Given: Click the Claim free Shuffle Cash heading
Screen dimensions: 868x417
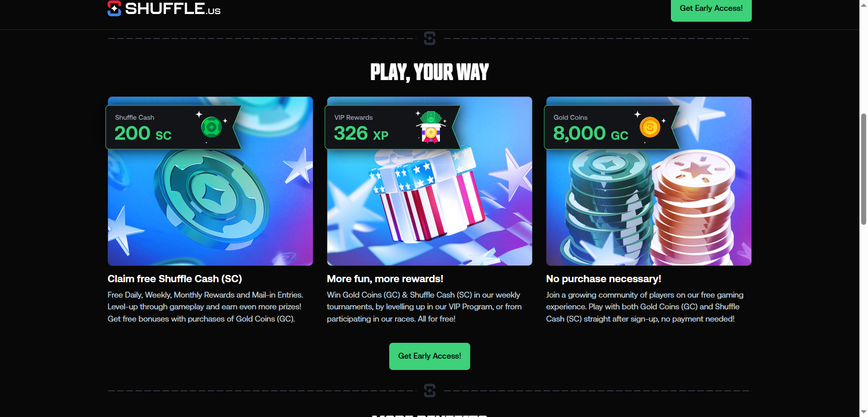Looking at the screenshot, I should point(175,279).
